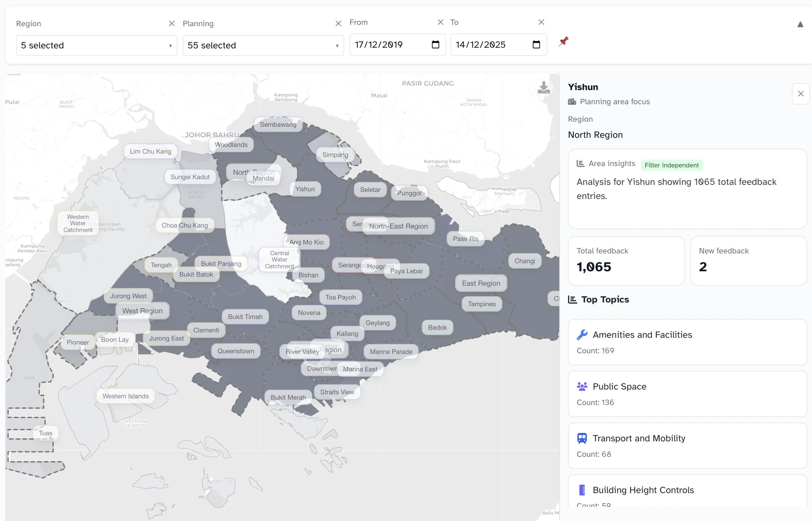Screen dimensions: 812x521
Task: Select the Tampines map label
Action: coord(482,304)
